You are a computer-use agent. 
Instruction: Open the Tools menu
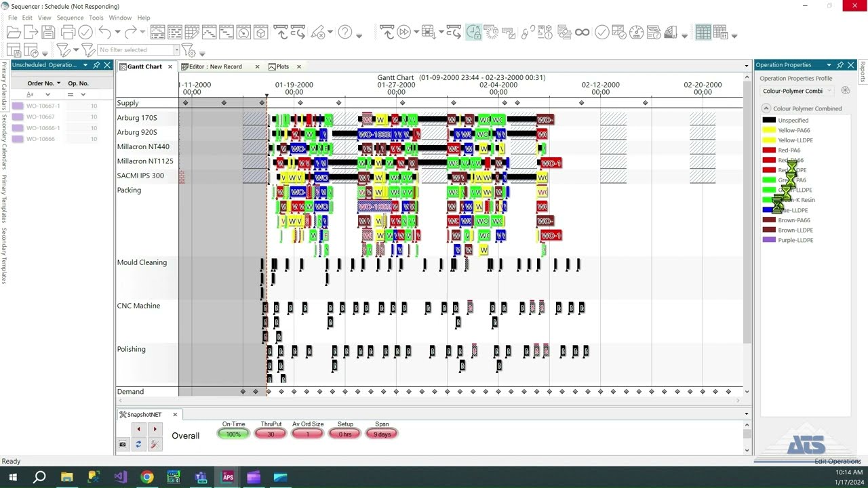tap(96, 18)
